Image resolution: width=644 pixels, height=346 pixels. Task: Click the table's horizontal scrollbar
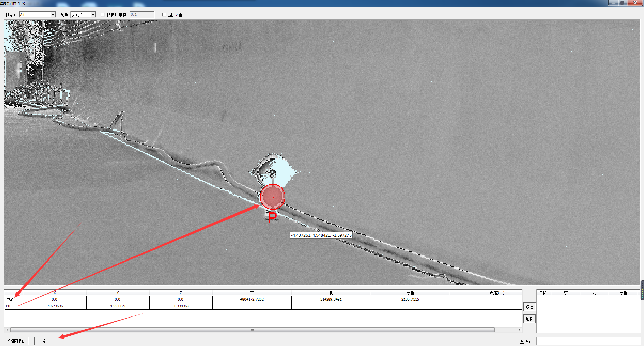coord(252,330)
